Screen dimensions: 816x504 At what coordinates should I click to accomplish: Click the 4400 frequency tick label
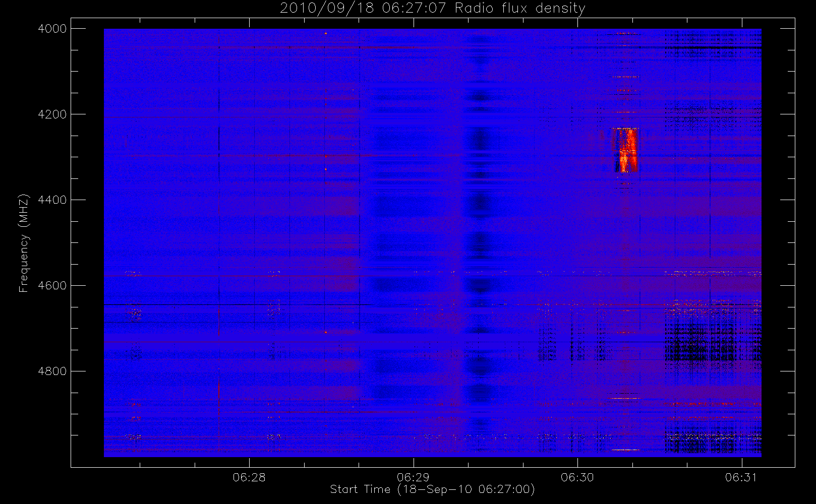tap(52, 200)
